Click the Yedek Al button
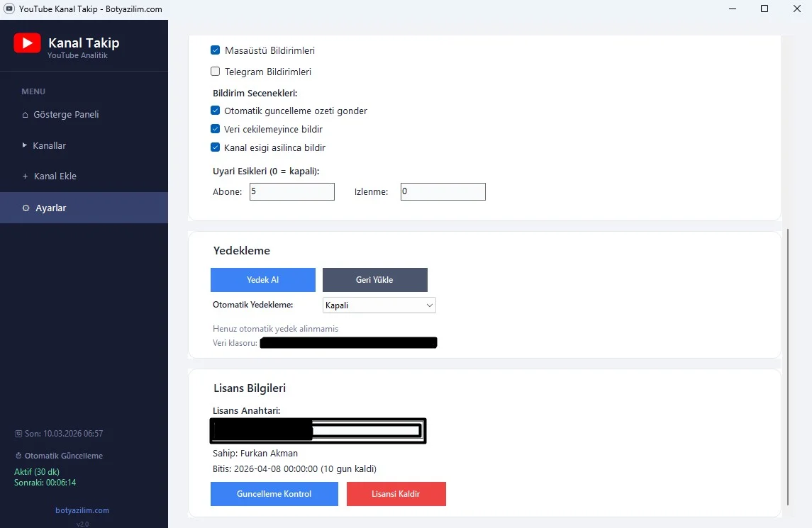The height and width of the screenshot is (528, 812). pyautogui.click(x=263, y=280)
